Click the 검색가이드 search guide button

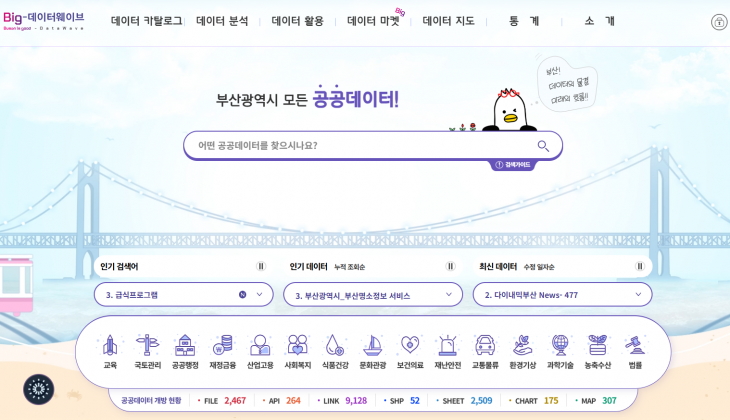(x=513, y=164)
